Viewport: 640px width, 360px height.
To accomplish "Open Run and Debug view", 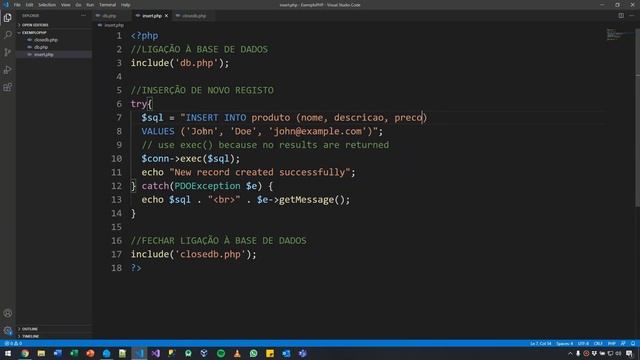I will pyautogui.click(x=7, y=70).
